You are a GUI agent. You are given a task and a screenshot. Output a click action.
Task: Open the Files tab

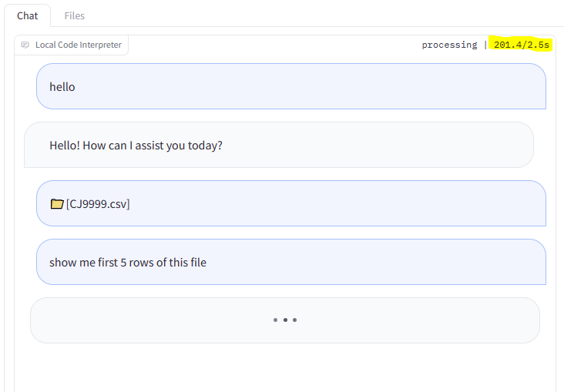pyautogui.click(x=75, y=16)
